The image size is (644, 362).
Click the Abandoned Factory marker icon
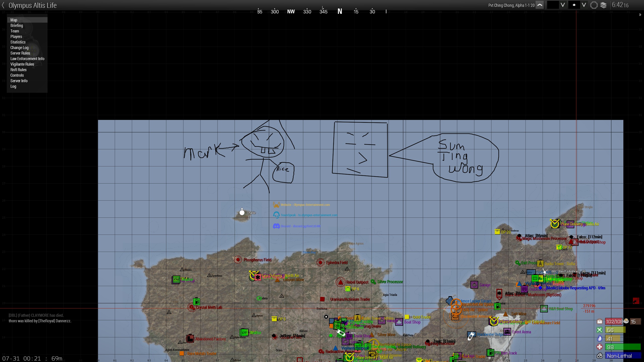[190, 339]
